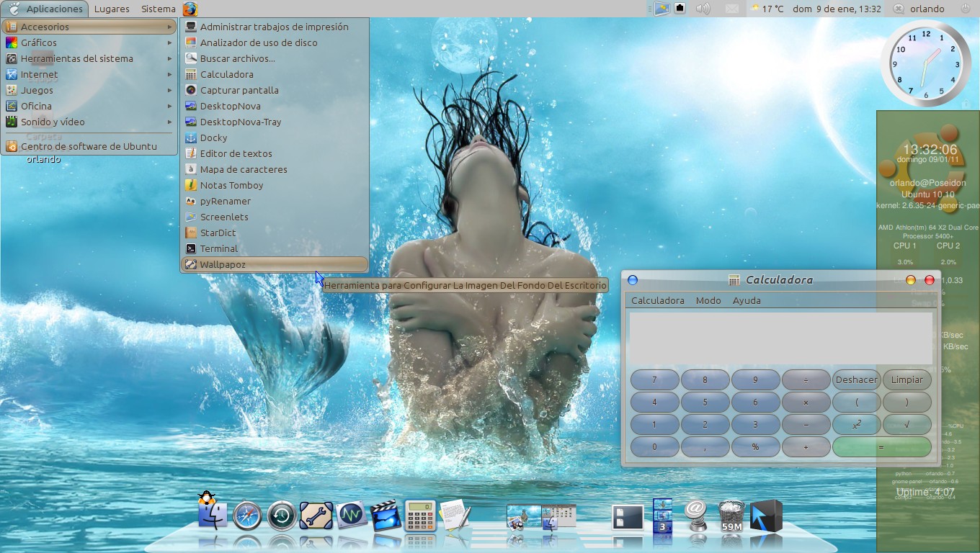Image resolution: width=980 pixels, height=553 pixels.
Task: Open the workspace stack icon labeled 3
Action: (x=662, y=515)
